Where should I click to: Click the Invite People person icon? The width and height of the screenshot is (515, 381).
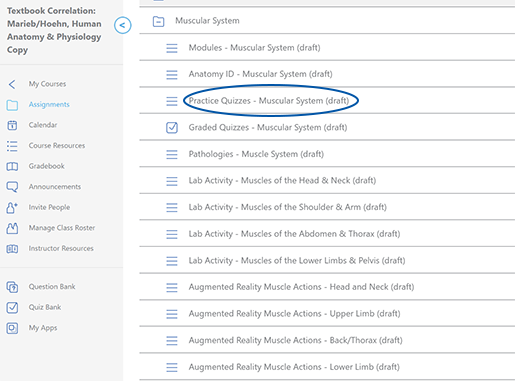click(x=12, y=208)
